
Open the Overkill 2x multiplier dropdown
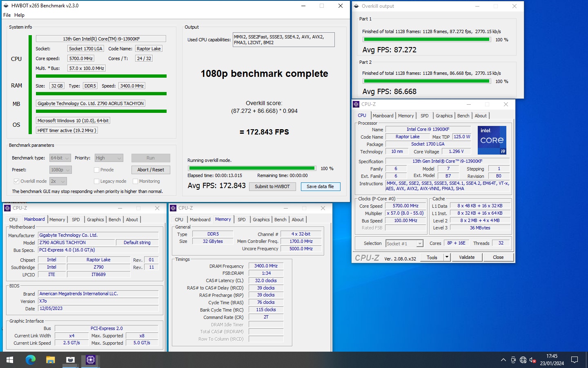(58, 181)
